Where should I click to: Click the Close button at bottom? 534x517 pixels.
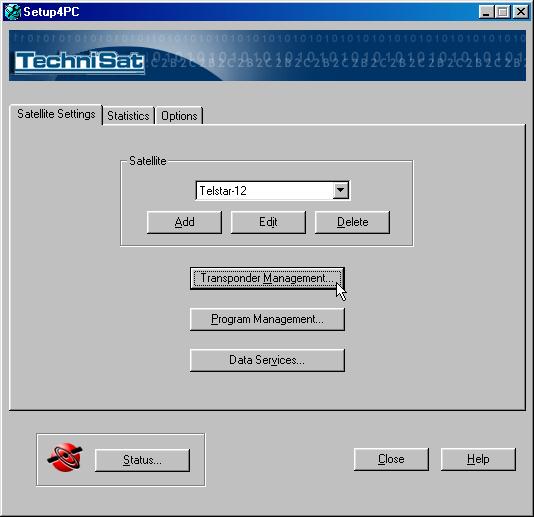(391, 459)
